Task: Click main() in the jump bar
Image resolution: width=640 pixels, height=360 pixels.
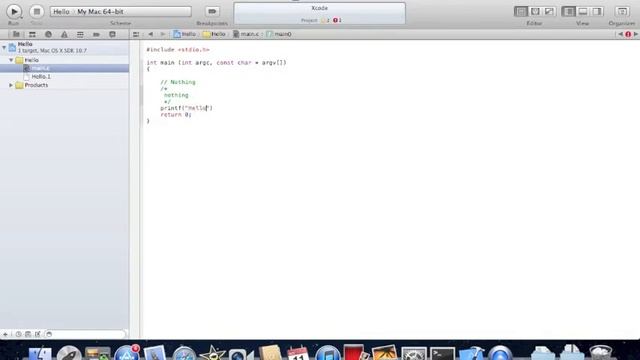Action: point(279,34)
